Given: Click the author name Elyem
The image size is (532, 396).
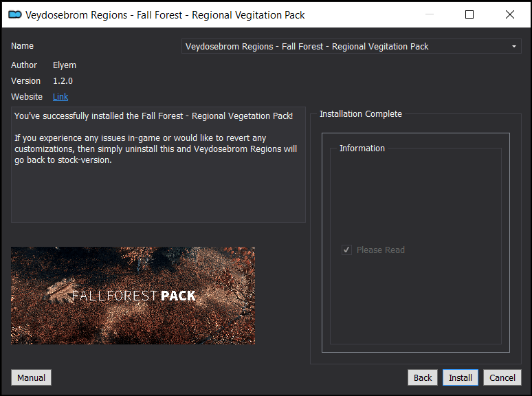Looking at the screenshot, I should click(65, 65).
